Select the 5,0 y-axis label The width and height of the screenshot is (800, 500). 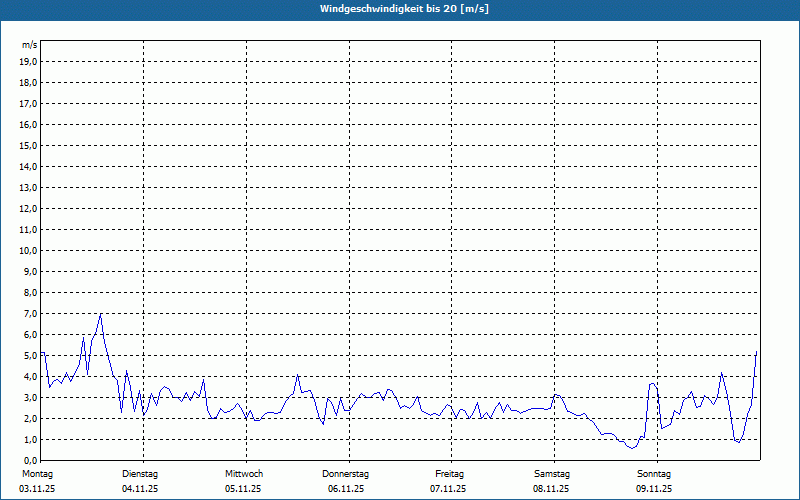tap(29, 355)
